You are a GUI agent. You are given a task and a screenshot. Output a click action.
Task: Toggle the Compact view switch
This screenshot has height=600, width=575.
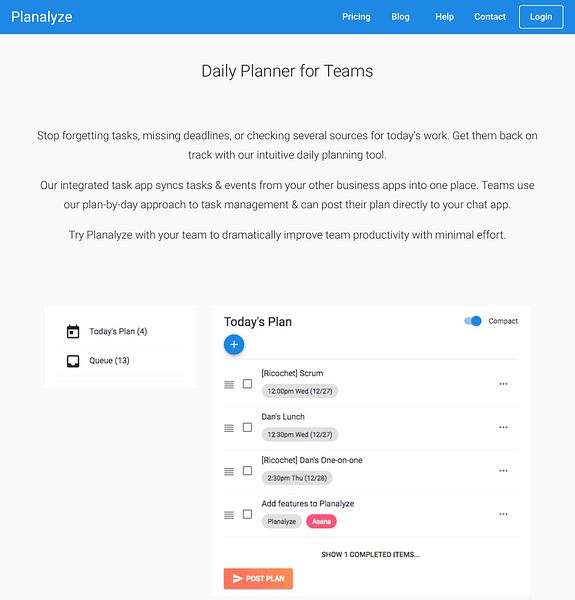pos(473,321)
